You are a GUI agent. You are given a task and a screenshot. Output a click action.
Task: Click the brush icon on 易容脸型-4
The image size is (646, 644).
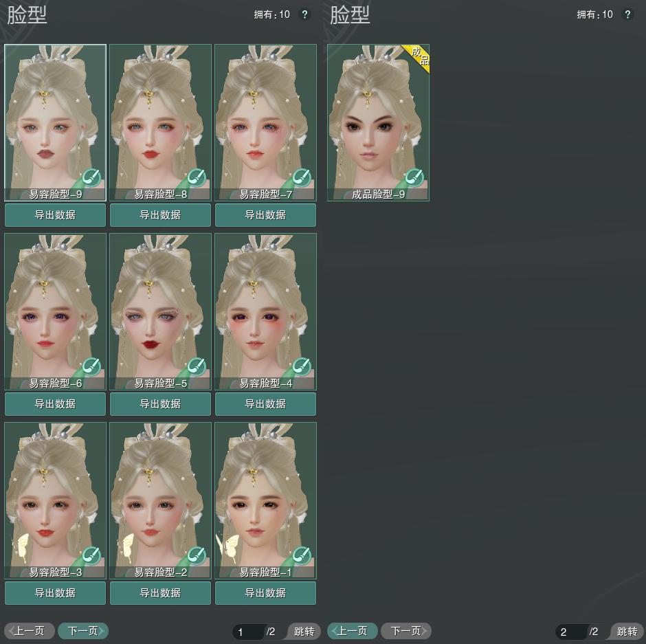pos(302,367)
